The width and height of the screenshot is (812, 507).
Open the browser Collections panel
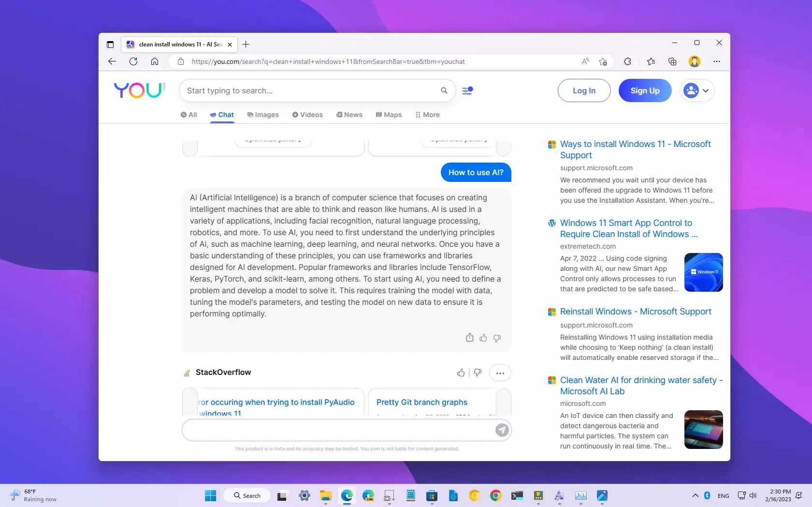click(672, 61)
